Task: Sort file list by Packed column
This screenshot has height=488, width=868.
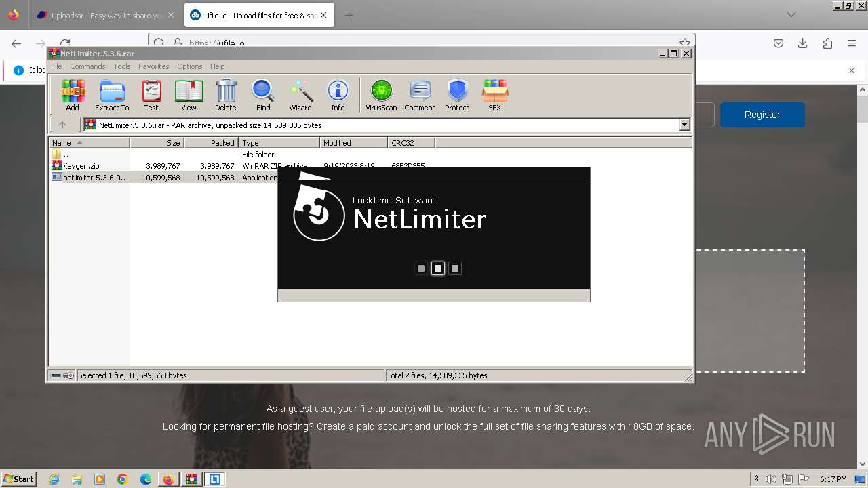Action: coord(212,142)
